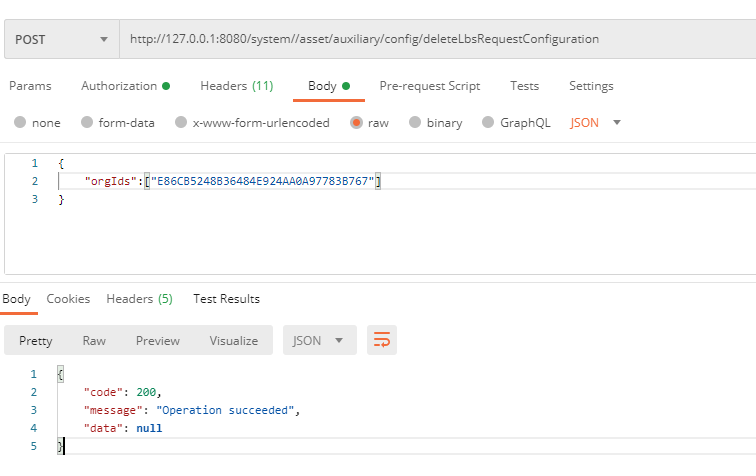The height and width of the screenshot is (476, 756).
Task: Open the request Settings tab
Action: [591, 86]
